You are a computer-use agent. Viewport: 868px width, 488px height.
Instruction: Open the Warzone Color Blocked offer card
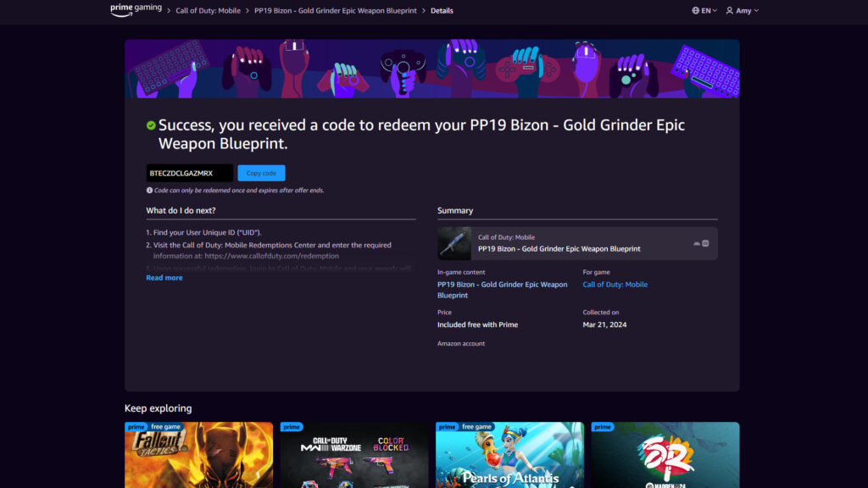click(x=354, y=457)
